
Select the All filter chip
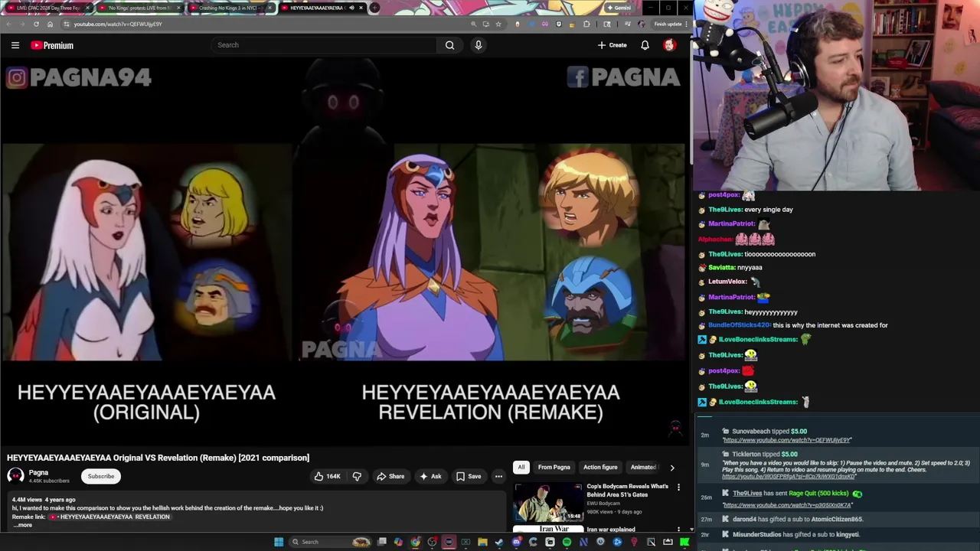[521, 467]
